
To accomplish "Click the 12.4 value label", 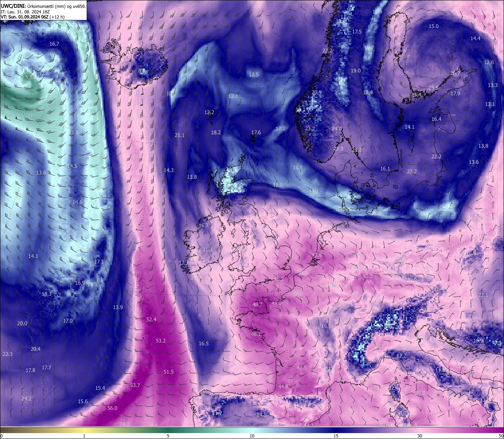I will [x=368, y=92].
